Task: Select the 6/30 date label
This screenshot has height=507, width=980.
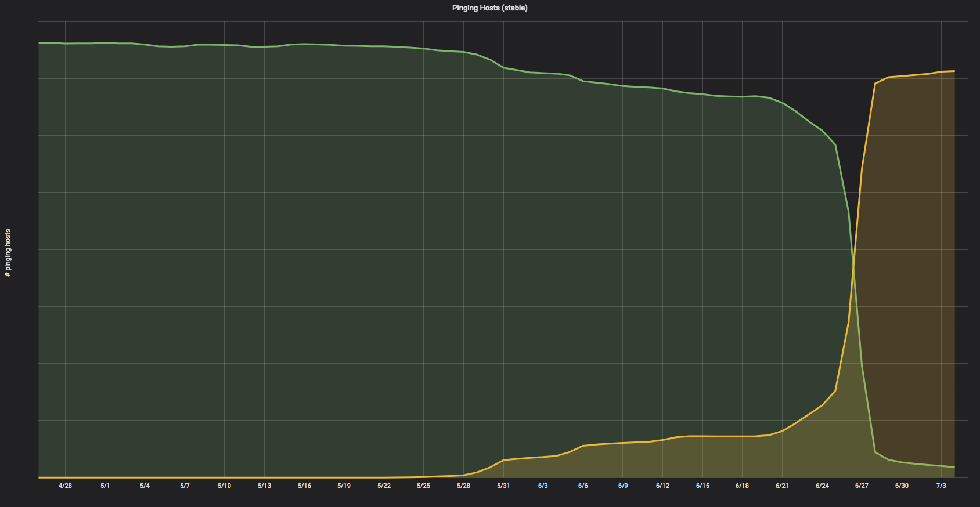Action: pos(902,486)
